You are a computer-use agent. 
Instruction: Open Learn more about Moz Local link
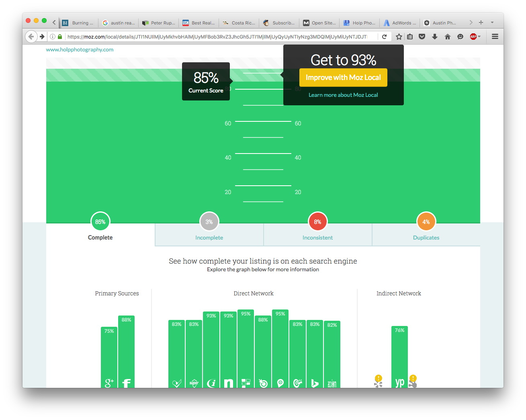tap(343, 95)
